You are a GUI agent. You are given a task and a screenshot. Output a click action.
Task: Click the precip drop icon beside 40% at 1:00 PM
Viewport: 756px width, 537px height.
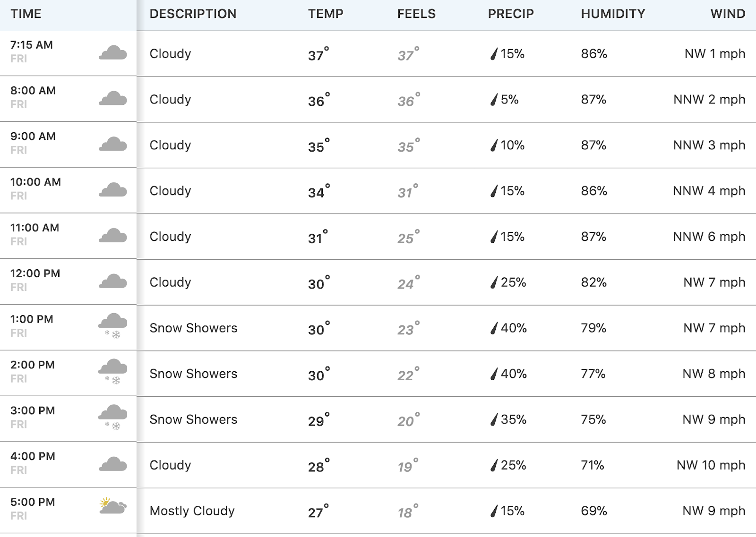(494, 328)
